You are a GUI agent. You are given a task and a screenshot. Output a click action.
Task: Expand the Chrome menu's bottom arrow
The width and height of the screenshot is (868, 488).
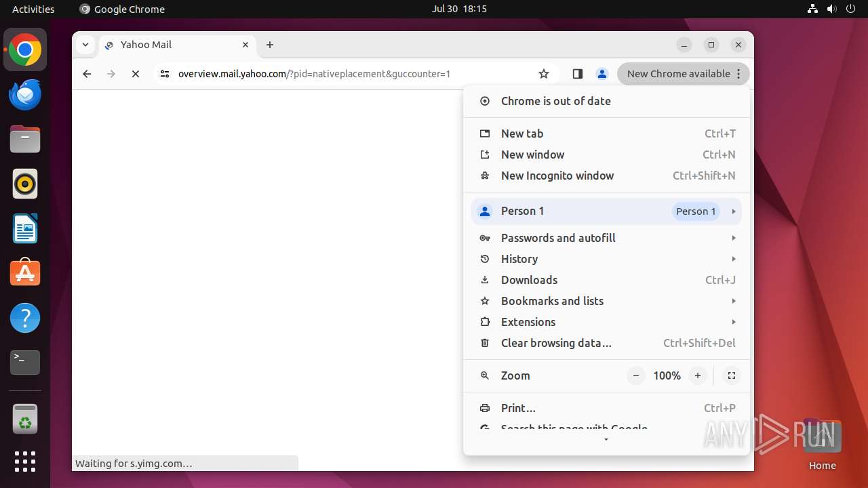(606, 440)
